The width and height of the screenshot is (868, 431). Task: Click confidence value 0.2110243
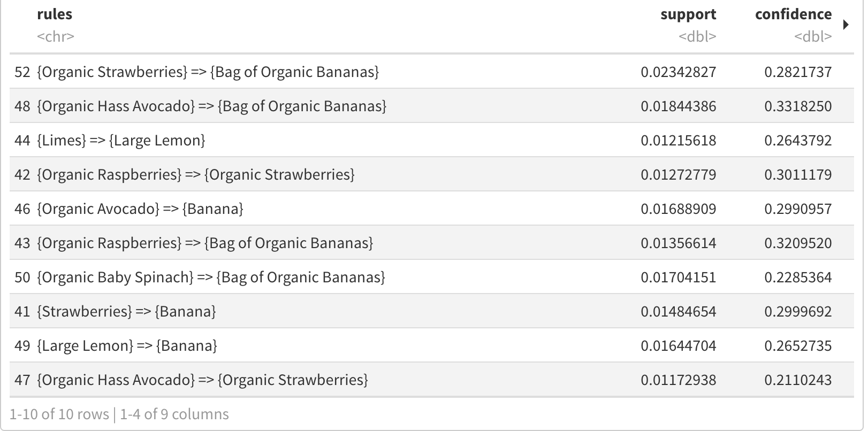[x=798, y=380]
